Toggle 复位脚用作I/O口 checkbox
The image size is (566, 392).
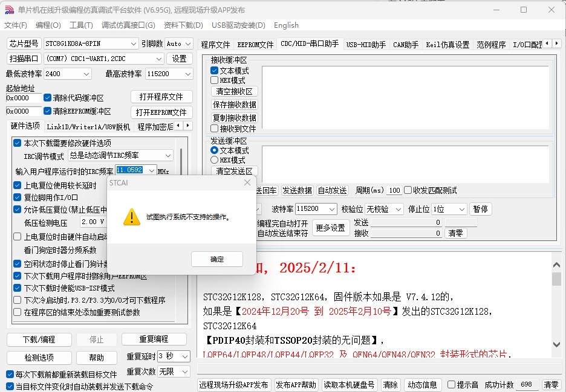[x=18, y=198]
